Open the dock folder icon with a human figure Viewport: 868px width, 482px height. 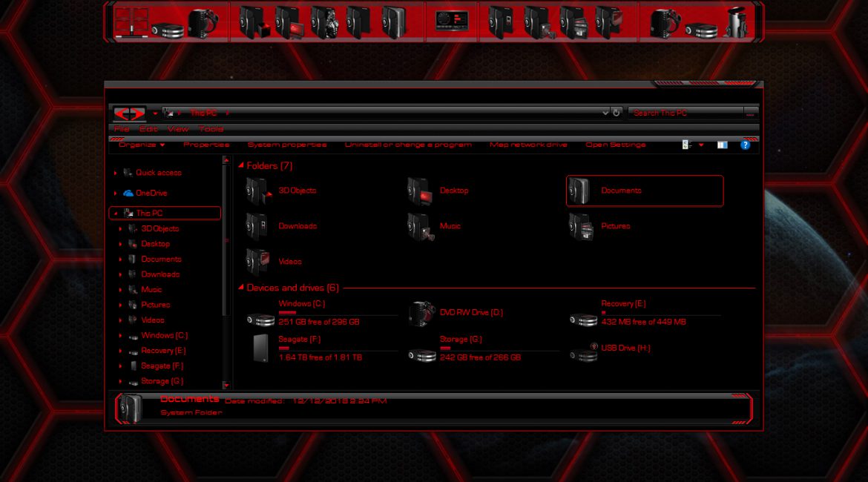[324, 22]
